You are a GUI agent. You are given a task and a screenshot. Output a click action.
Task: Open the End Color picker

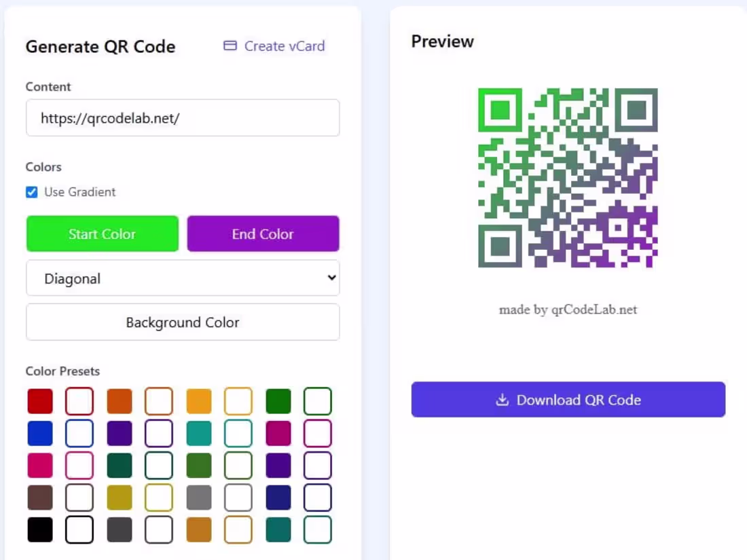(x=263, y=234)
